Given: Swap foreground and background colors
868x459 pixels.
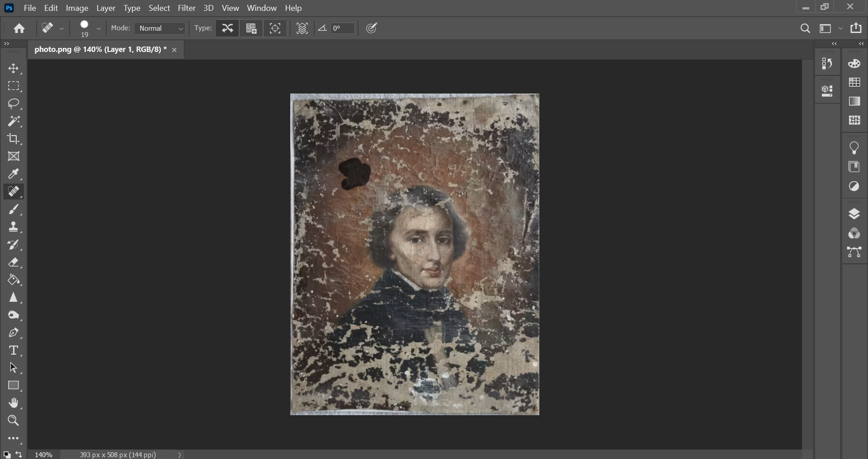Looking at the screenshot, I should (19, 454).
